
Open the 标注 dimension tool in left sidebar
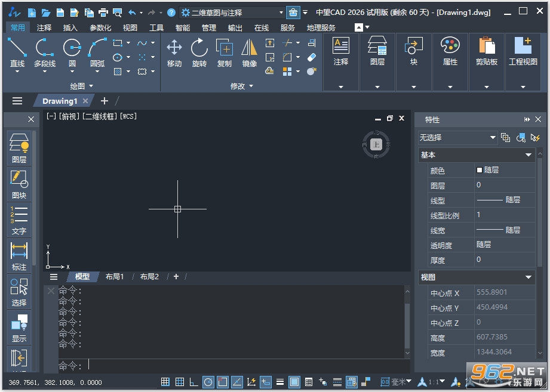[x=19, y=256]
